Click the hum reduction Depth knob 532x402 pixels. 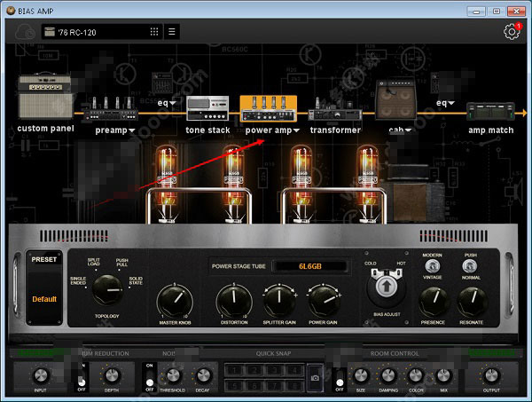pyautogui.click(x=112, y=375)
